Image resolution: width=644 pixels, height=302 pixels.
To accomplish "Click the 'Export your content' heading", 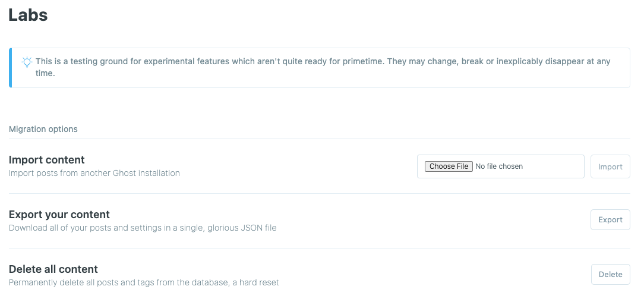I will tap(59, 214).
